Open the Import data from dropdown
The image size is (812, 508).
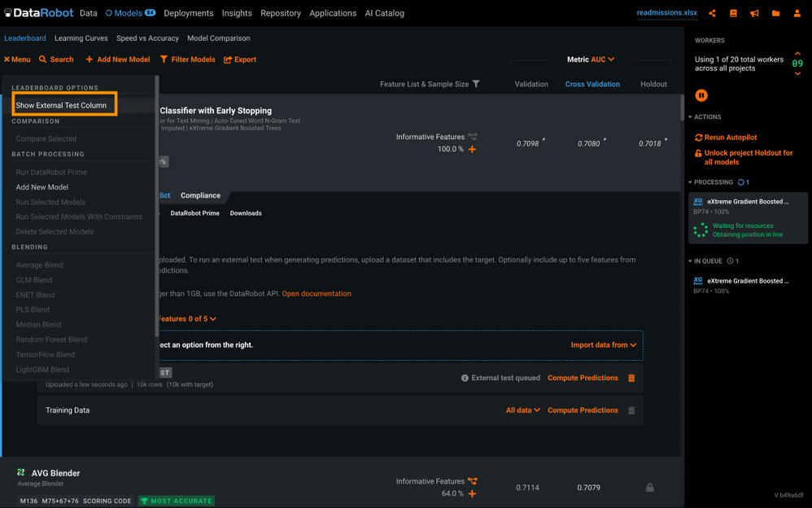pyautogui.click(x=603, y=345)
